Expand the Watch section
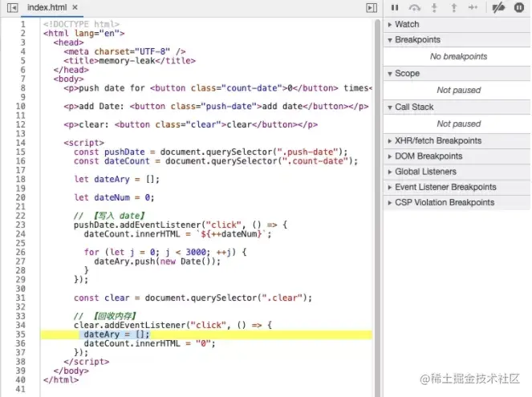 457,24
